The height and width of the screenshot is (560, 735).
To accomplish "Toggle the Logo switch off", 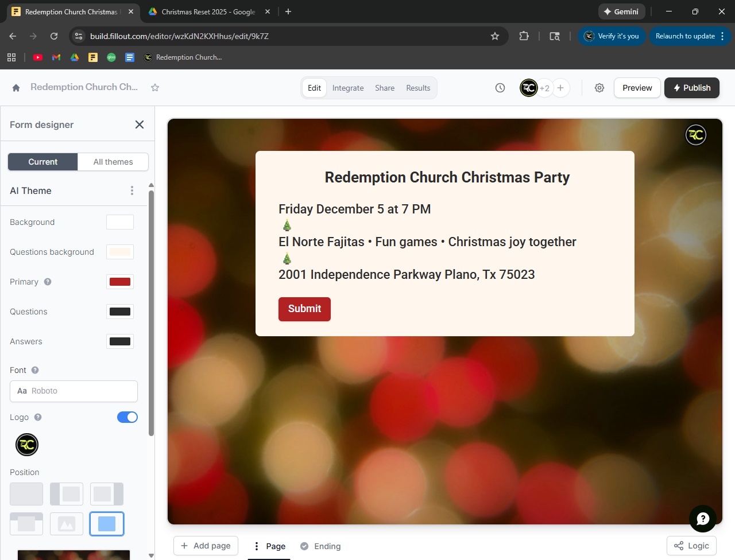I will [127, 417].
